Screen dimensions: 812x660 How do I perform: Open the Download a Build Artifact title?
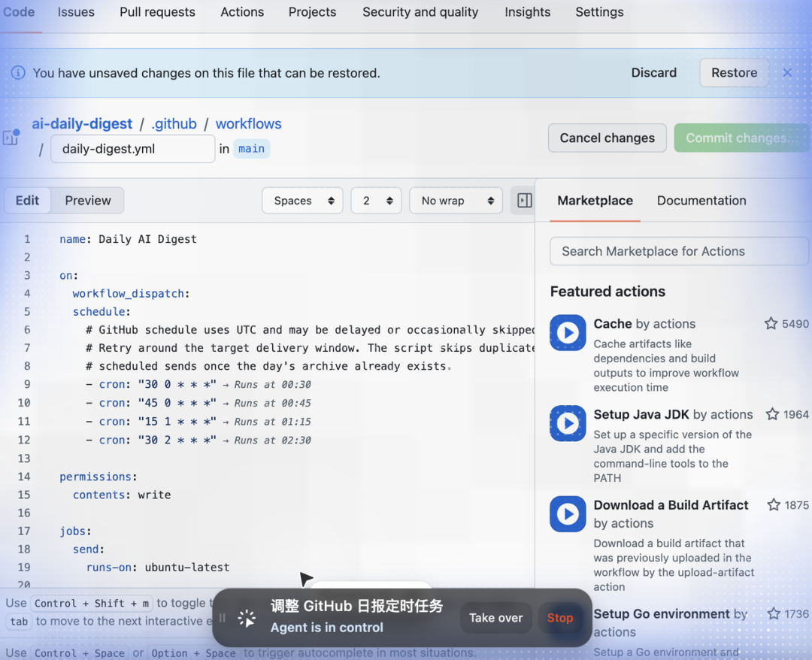(x=671, y=504)
